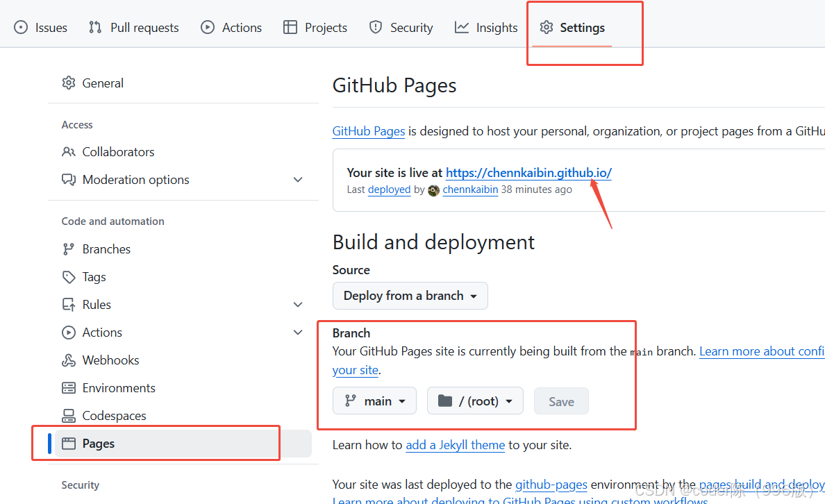The width and height of the screenshot is (825, 504).
Task: Expand the Moderation options chevron
Action: [x=298, y=179]
